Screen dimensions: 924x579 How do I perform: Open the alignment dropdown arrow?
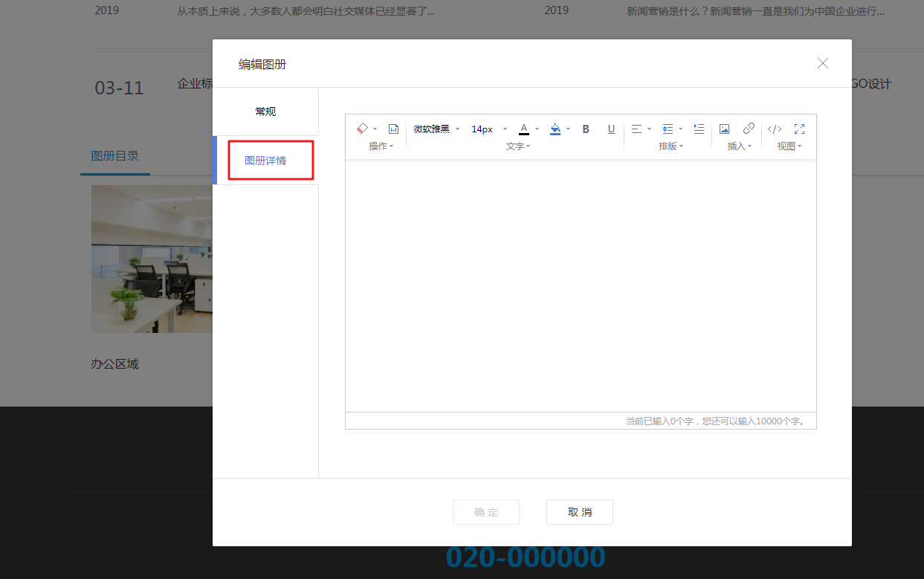coord(649,129)
